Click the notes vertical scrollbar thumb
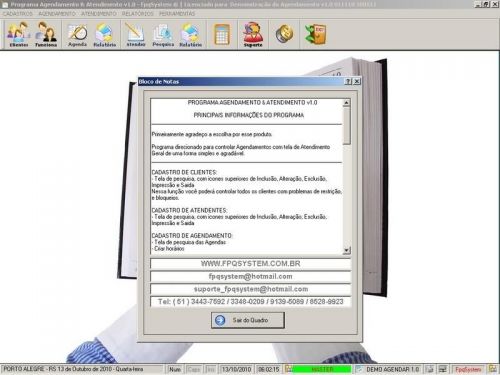 coord(346,126)
